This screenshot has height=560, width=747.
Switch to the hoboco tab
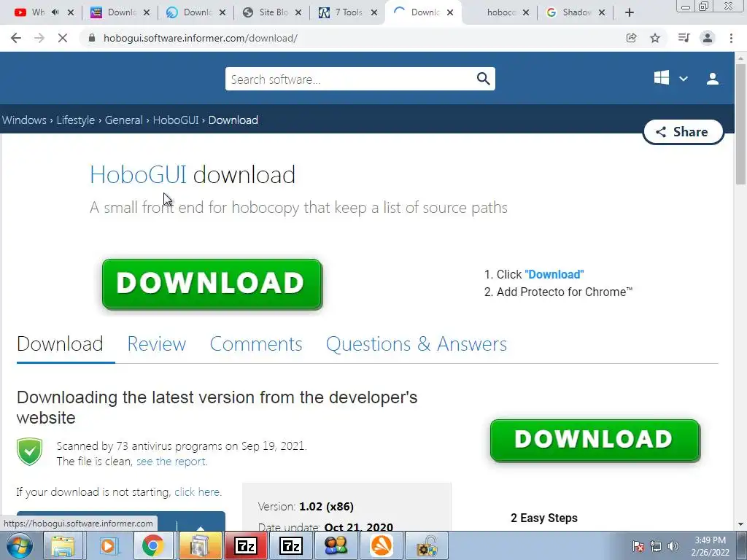tap(500, 12)
